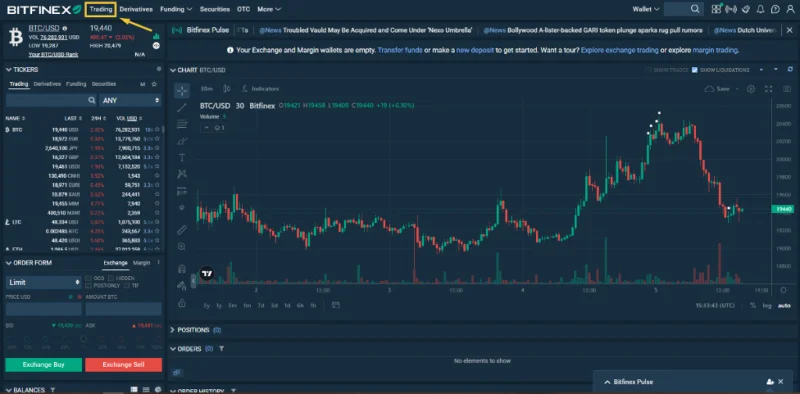Enable the OCO order option

point(88,278)
